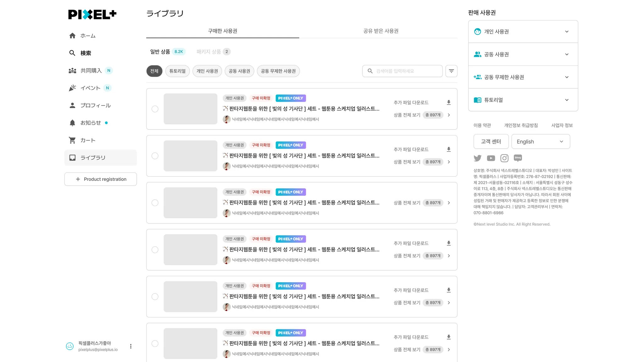The width and height of the screenshot is (644, 362).
Task: Open the cart icon in sidebar
Action: click(x=72, y=140)
